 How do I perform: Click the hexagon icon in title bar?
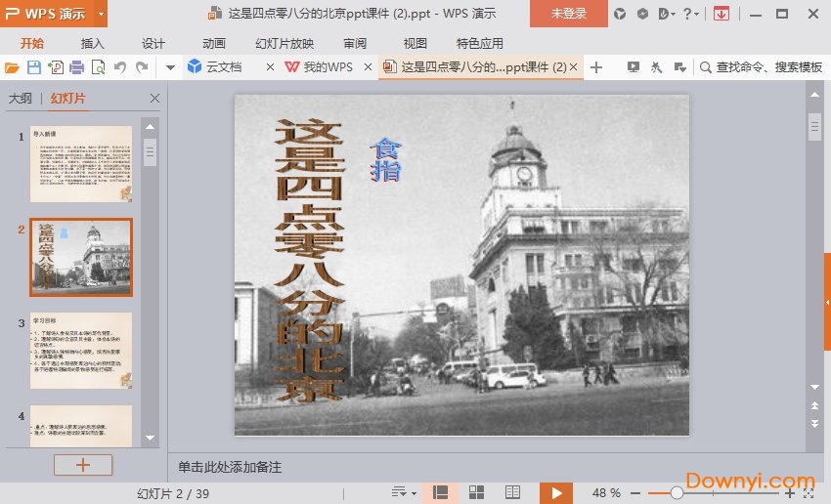pos(642,14)
